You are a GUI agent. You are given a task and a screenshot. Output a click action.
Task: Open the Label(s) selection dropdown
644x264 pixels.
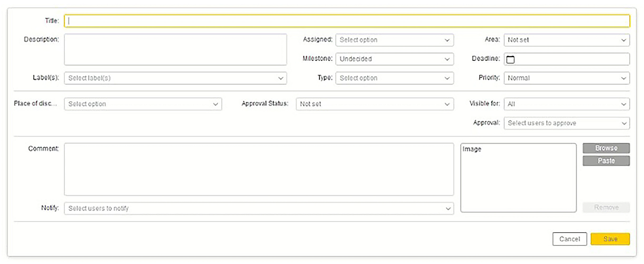tap(175, 78)
